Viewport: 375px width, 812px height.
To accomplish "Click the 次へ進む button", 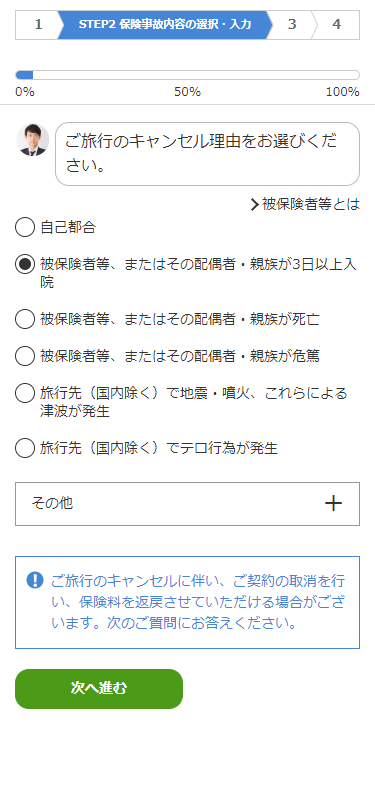I will pyautogui.click(x=99, y=689).
